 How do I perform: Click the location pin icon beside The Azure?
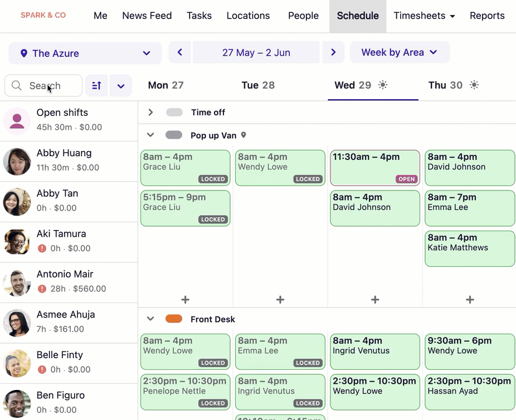(24, 53)
